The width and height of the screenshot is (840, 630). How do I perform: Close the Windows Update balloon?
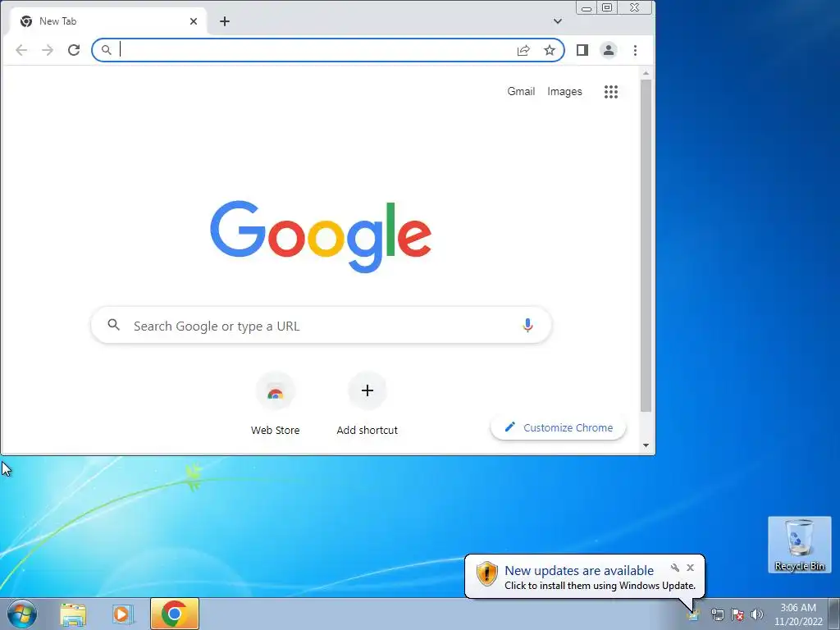[690, 568]
